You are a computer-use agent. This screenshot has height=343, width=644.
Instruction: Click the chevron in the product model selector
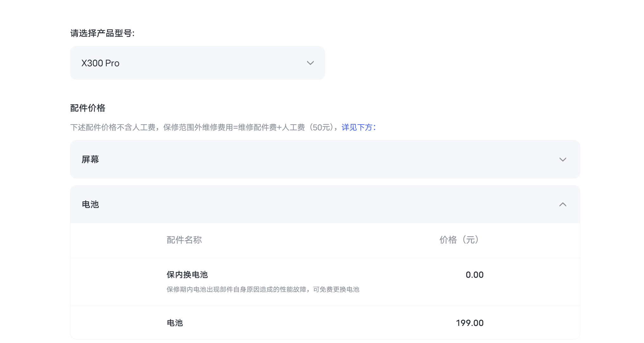(x=310, y=63)
